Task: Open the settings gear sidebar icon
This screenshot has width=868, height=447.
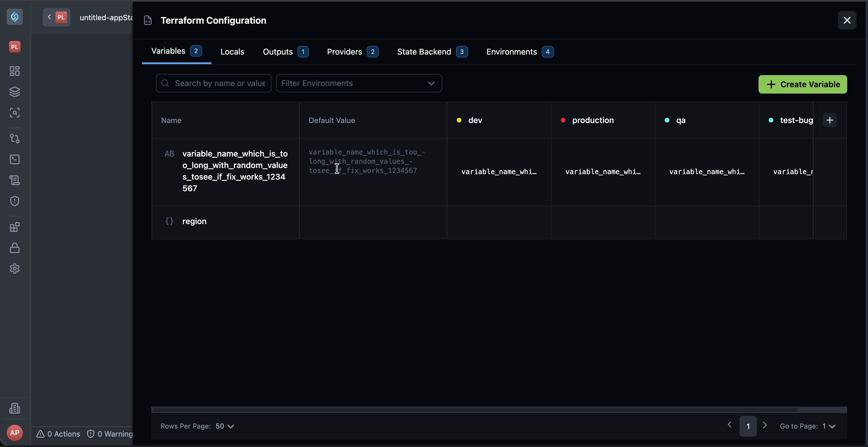Action: pyautogui.click(x=14, y=269)
